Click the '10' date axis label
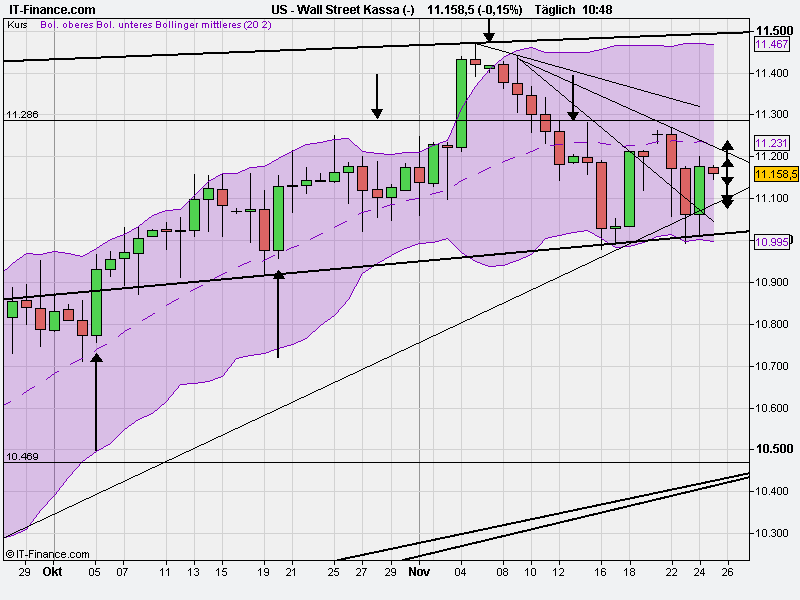Viewport: 800px width, 600px height. point(531,572)
